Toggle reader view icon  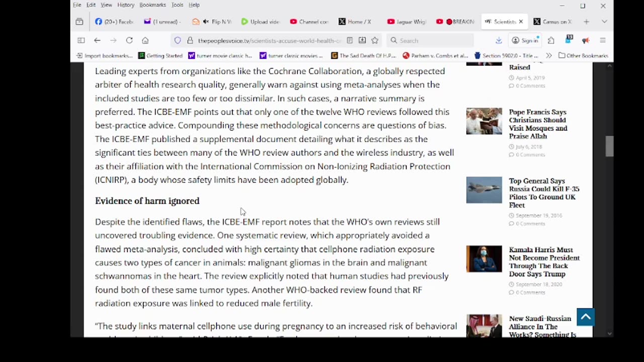coord(349,40)
